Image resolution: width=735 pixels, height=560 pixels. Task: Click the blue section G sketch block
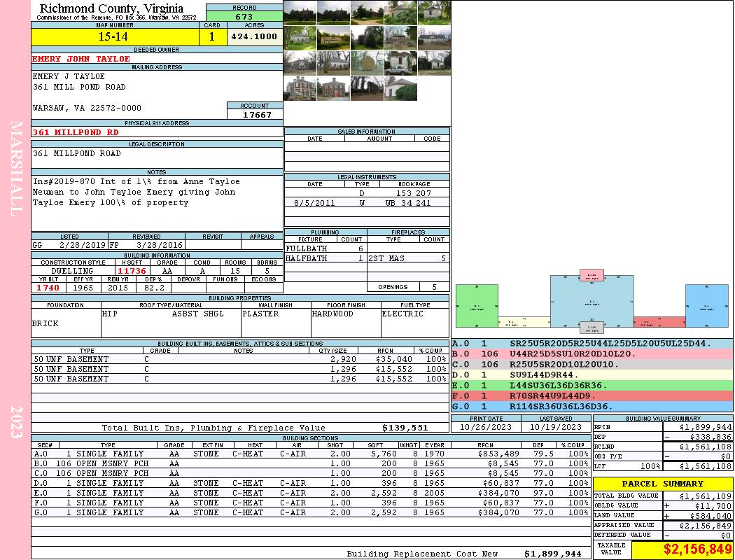tap(706, 306)
